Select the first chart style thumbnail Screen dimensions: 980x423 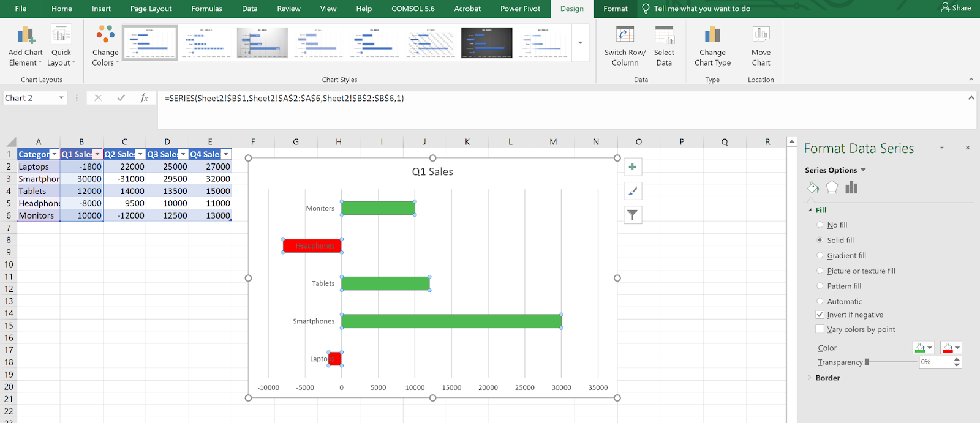[x=150, y=42]
